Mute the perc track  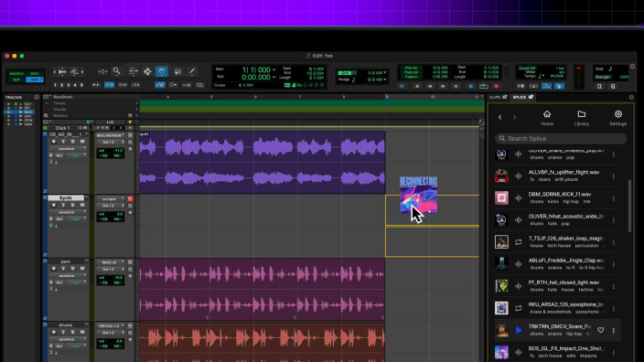pyautogui.click(x=81, y=269)
